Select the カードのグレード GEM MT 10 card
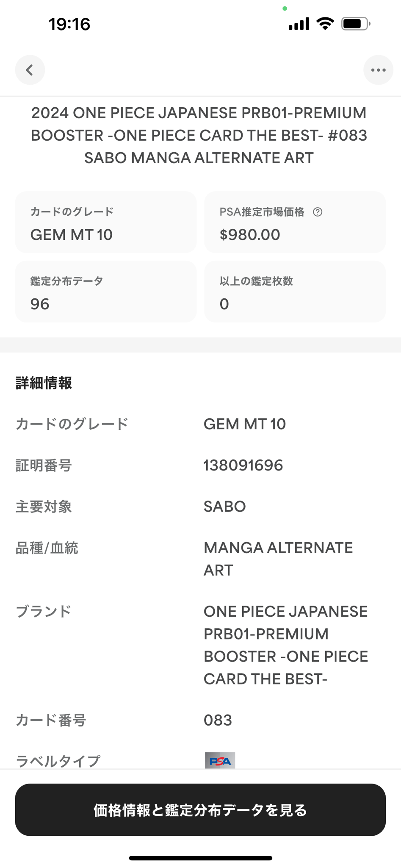Viewport: 401px width, 868px height. click(106, 222)
